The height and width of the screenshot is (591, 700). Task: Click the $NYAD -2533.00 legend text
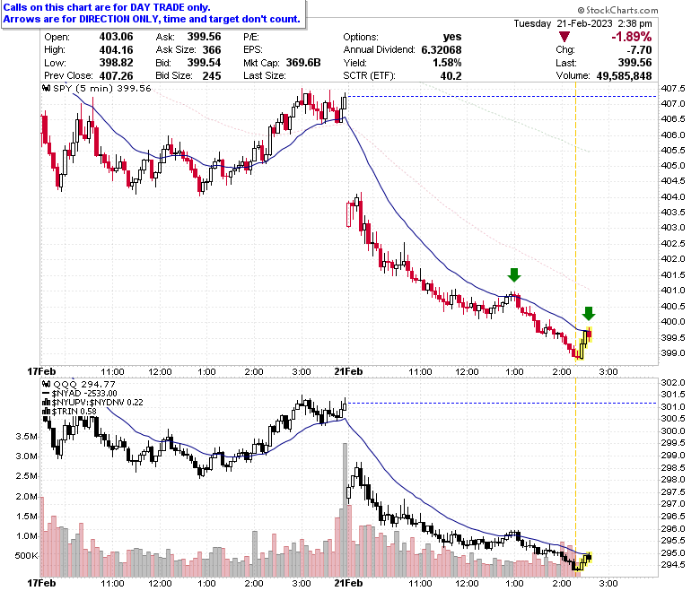(x=84, y=394)
